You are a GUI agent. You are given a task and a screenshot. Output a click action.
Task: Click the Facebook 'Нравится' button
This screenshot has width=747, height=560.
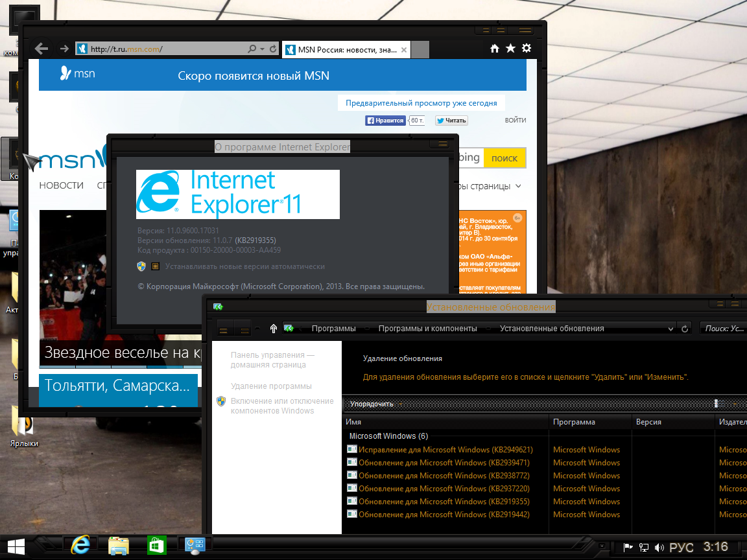(385, 121)
